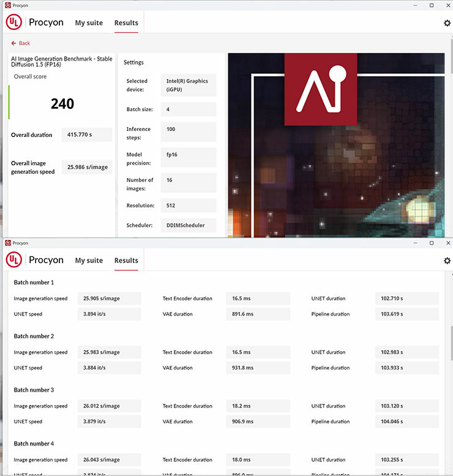The width and height of the screenshot is (453, 476).
Task: Click Scheduler value DDIMScheduler
Action: tap(189, 225)
